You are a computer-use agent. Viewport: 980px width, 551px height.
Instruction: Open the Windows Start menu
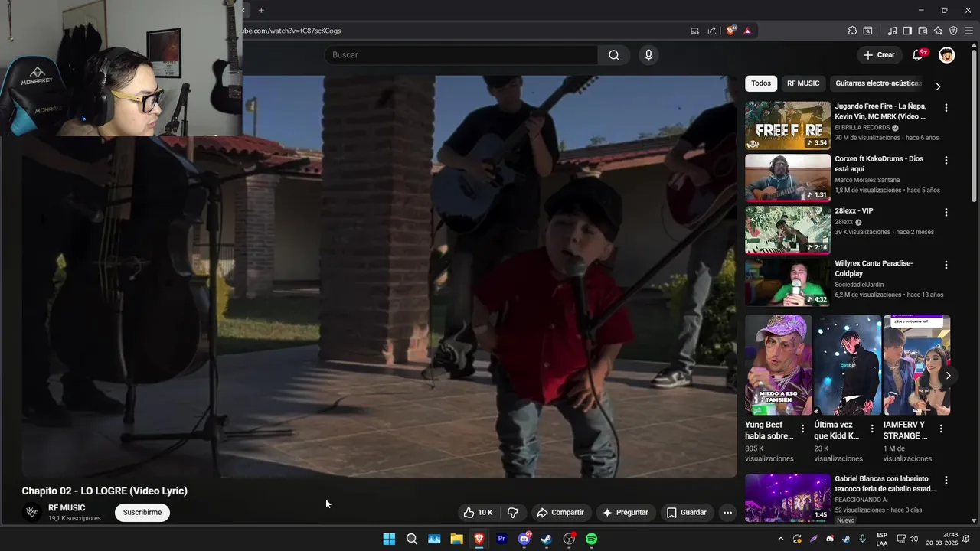coord(389,539)
